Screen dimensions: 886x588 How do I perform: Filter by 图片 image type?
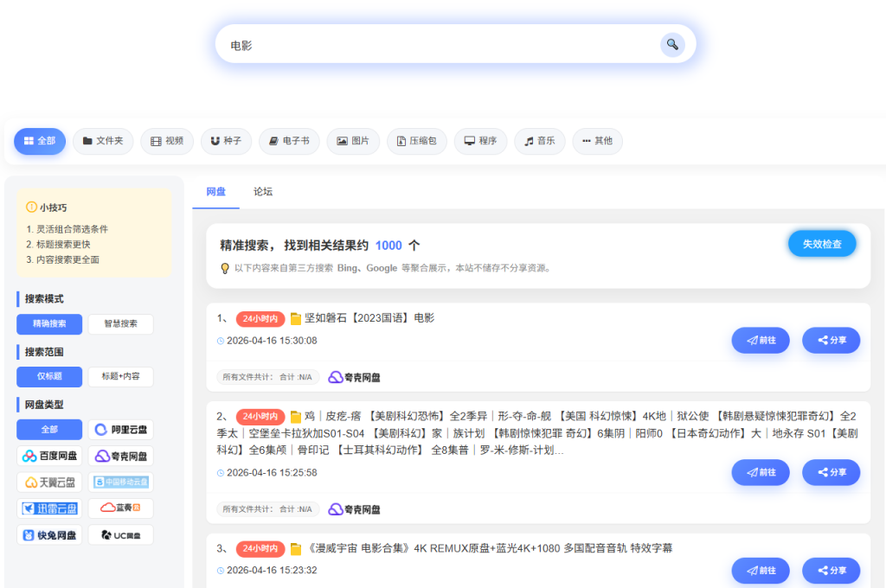coord(353,141)
